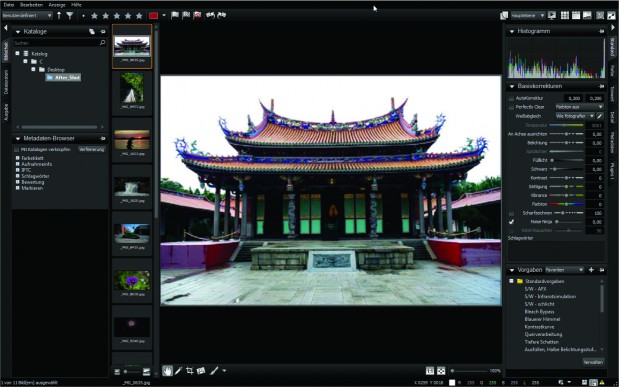Screen dimensions: 620x387
Task: Click the Verfeinerung button
Action: pyautogui.click(x=92, y=149)
